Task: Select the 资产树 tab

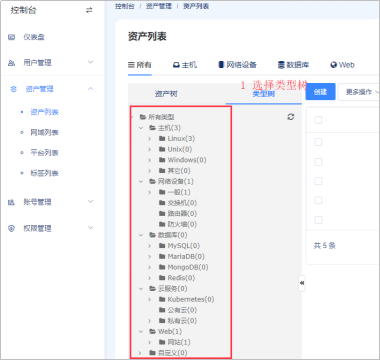Action: point(166,94)
